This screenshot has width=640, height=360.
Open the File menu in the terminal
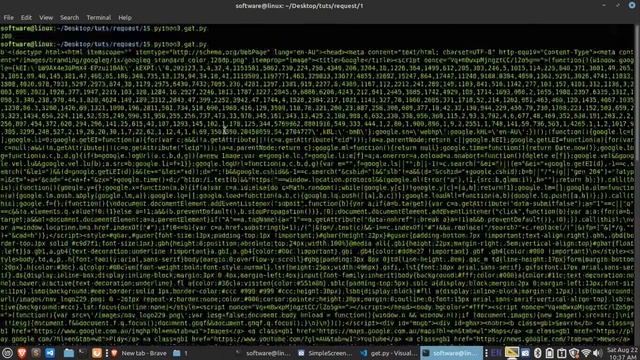coord(8,18)
